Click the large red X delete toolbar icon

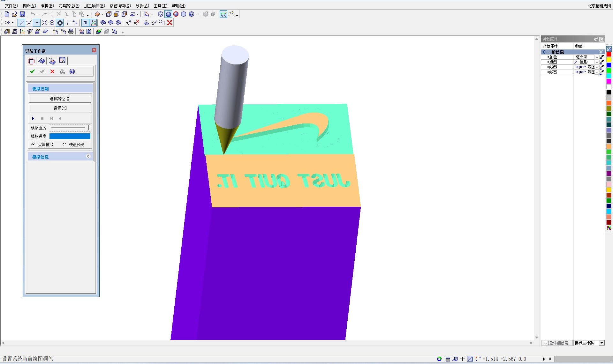[x=170, y=23]
